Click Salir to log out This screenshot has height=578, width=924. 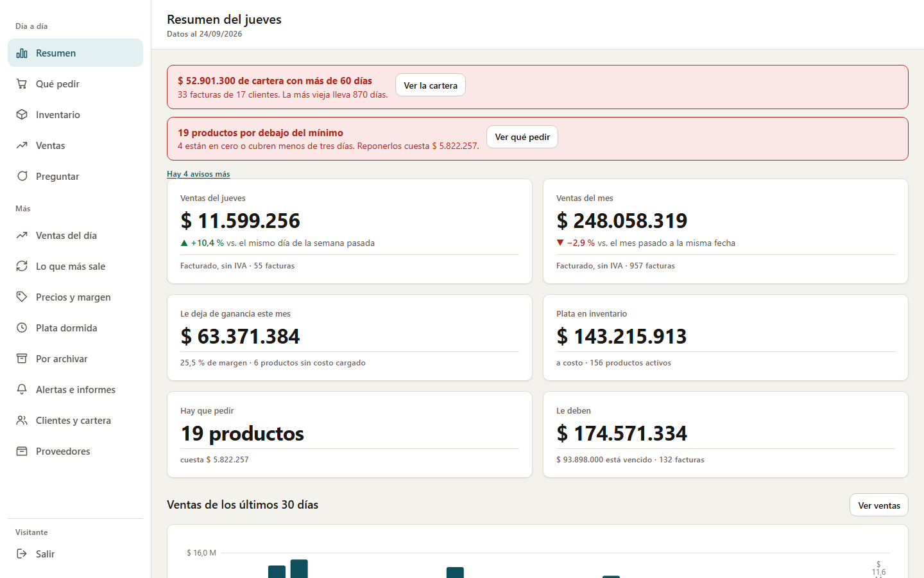pos(75,554)
